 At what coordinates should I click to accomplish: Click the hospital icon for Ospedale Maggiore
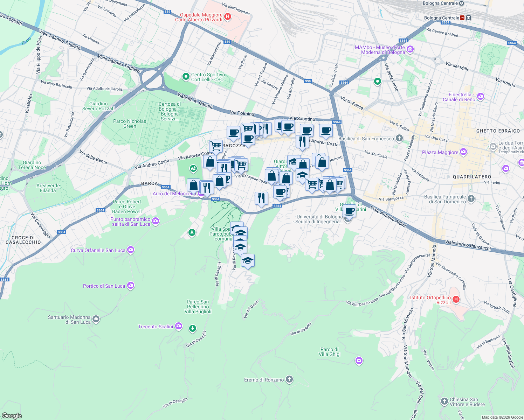228,16
